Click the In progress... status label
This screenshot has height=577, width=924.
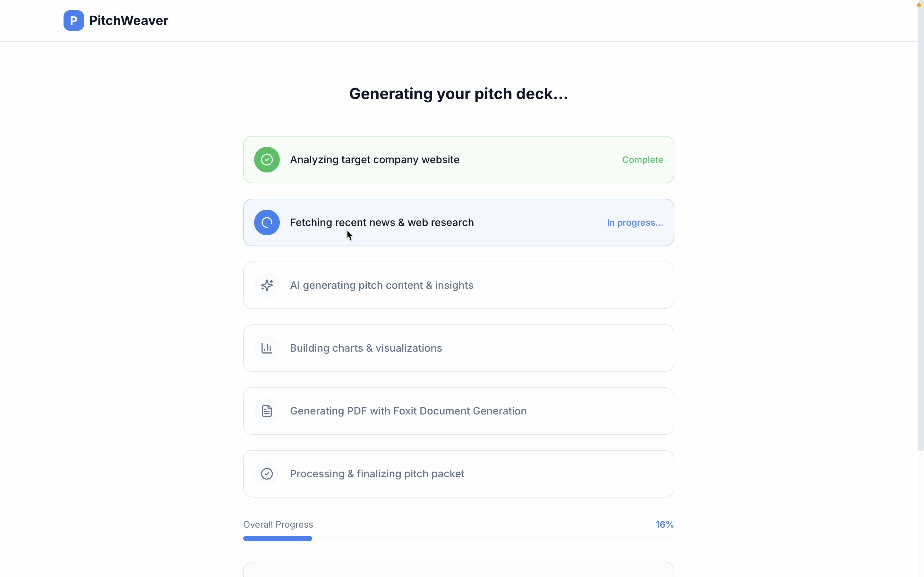635,222
